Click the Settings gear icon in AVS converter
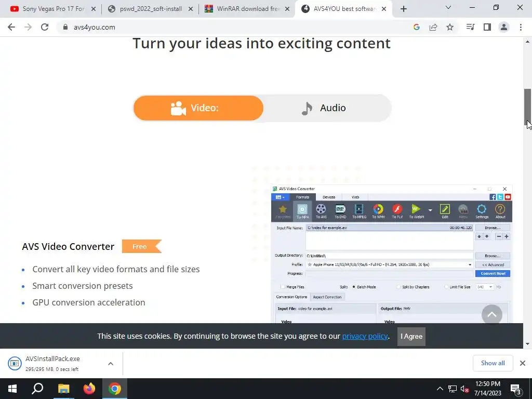532x399 pixels. click(482, 211)
